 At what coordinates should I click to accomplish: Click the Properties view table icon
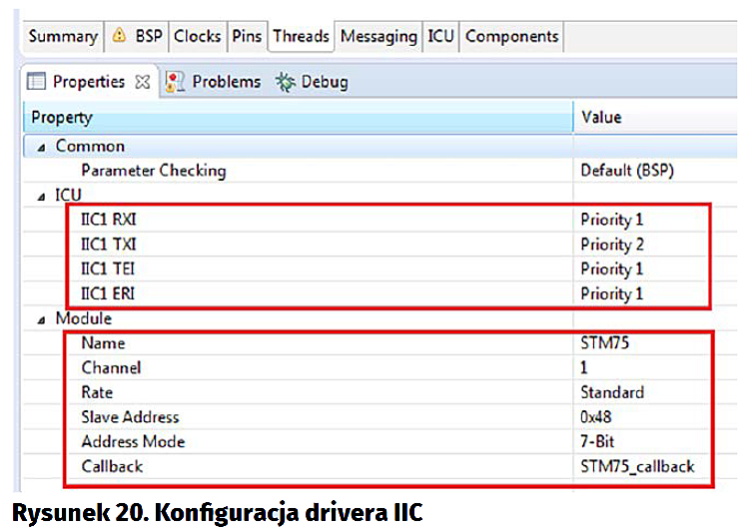click(x=37, y=82)
